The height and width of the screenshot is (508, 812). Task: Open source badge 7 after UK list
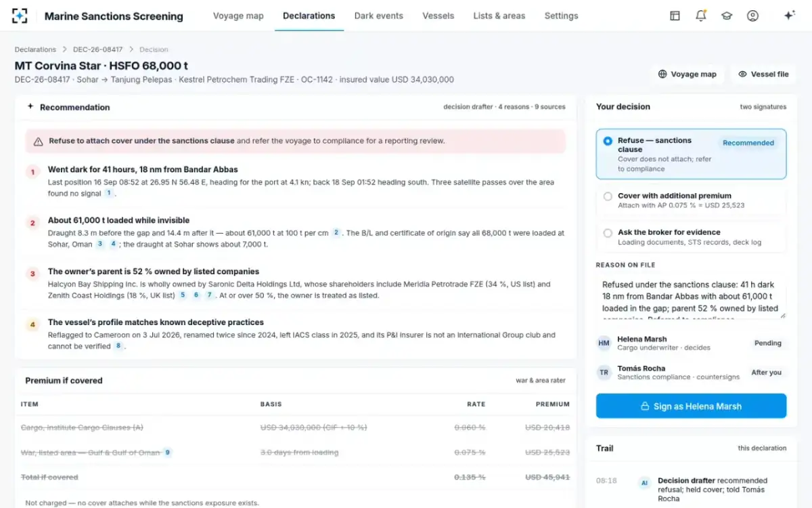tap(209, 295)
